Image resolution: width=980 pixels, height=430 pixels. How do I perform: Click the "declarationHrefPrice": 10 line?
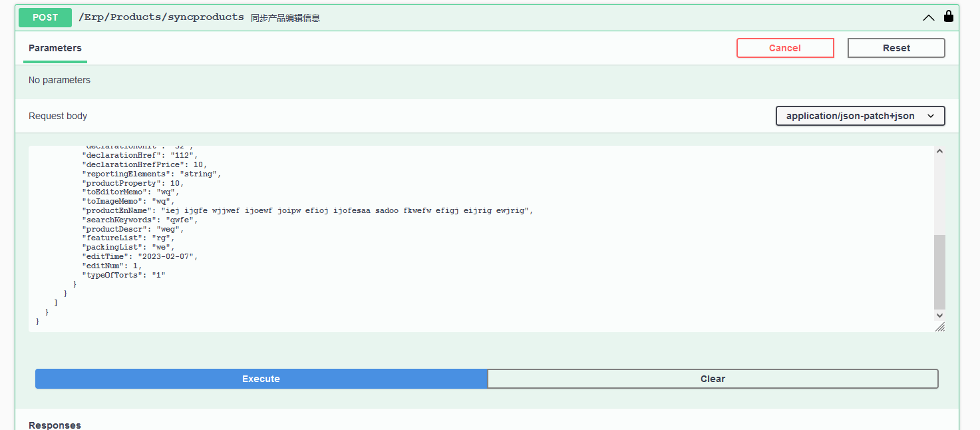point(144,164)
